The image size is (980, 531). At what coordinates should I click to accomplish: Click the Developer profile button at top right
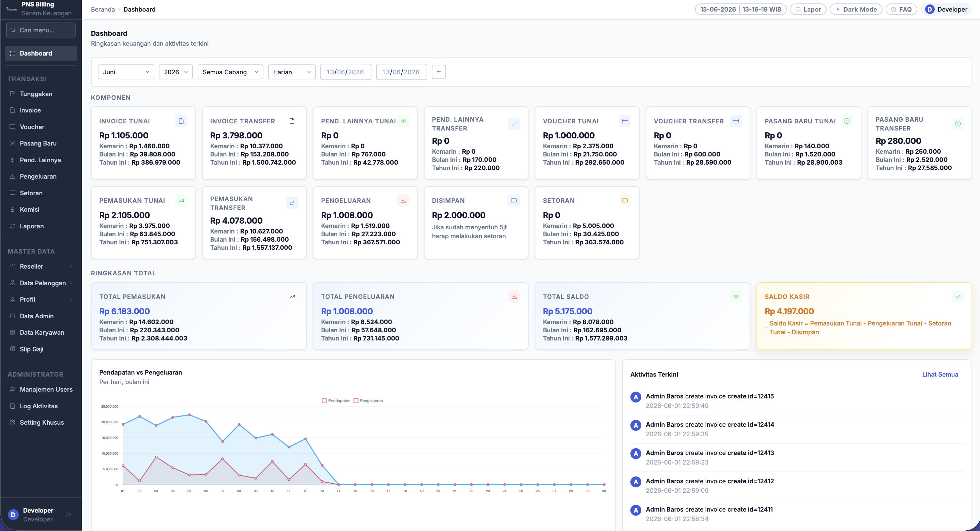click(x=946, y=10)
